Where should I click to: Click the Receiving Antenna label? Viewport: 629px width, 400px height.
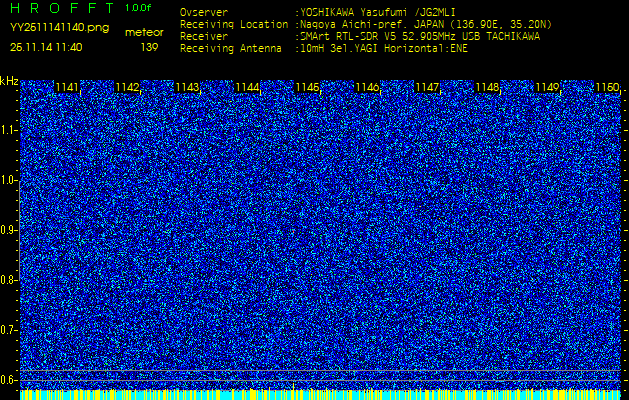231,49
